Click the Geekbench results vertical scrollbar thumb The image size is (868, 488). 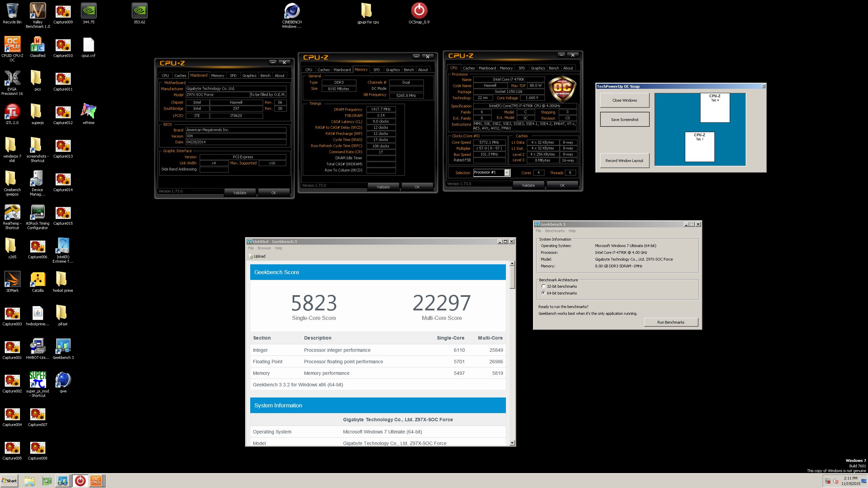tap(512, 278)
